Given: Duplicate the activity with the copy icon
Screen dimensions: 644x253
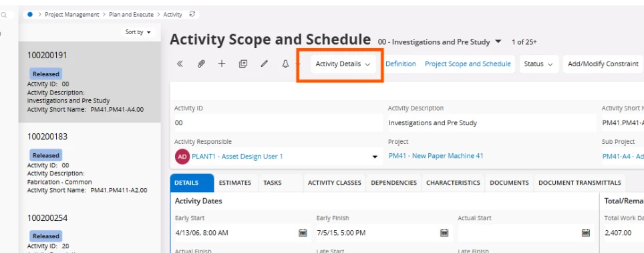Looking at the screenshot, I should [243, 64].
